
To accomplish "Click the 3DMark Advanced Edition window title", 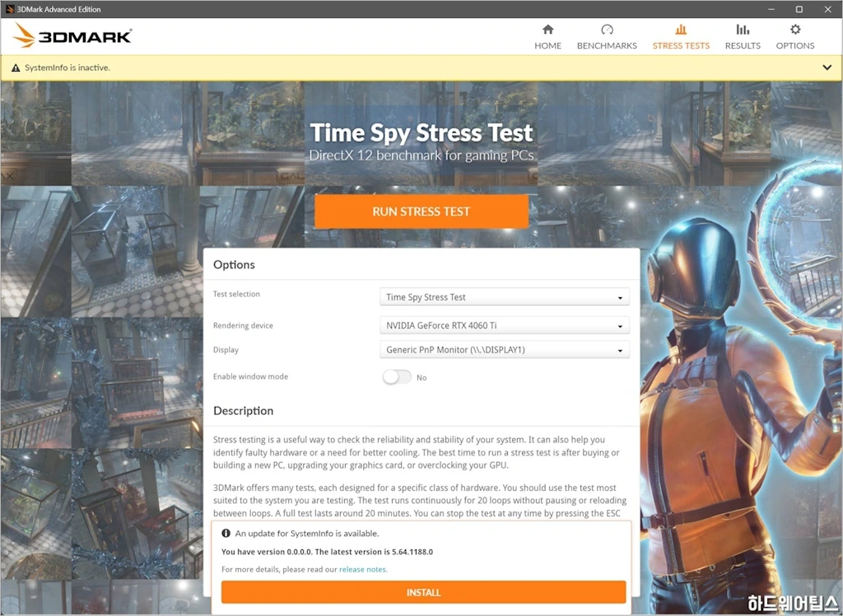I will 58,9.
